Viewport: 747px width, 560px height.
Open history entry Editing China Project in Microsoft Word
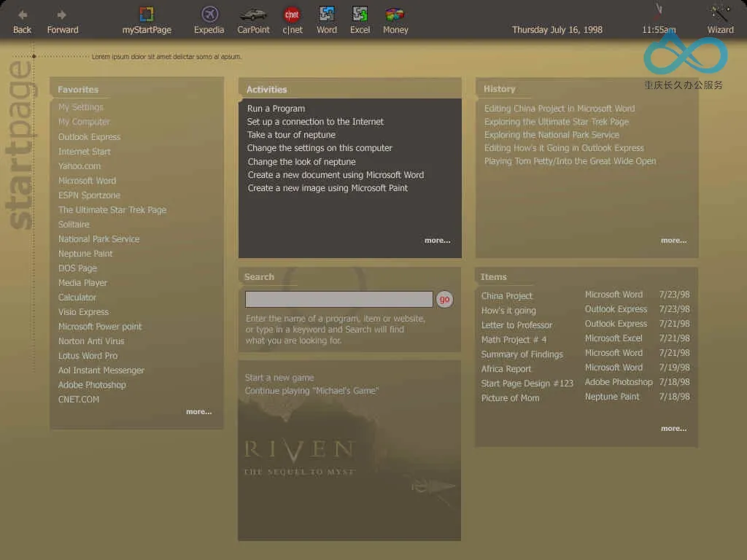560,109
